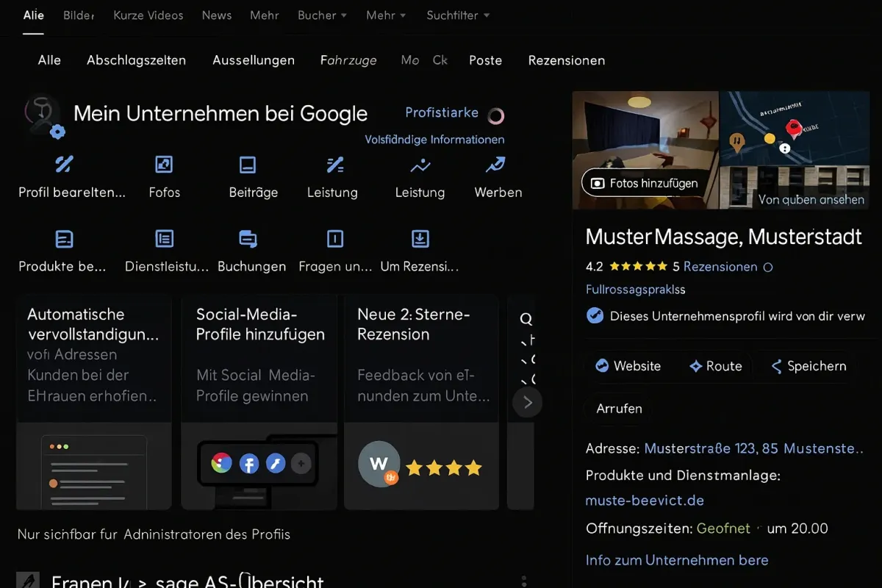Click the Route directions icon
Viewport: 882px width, 588px height.
pyautogui.click(x=695, y=365)
